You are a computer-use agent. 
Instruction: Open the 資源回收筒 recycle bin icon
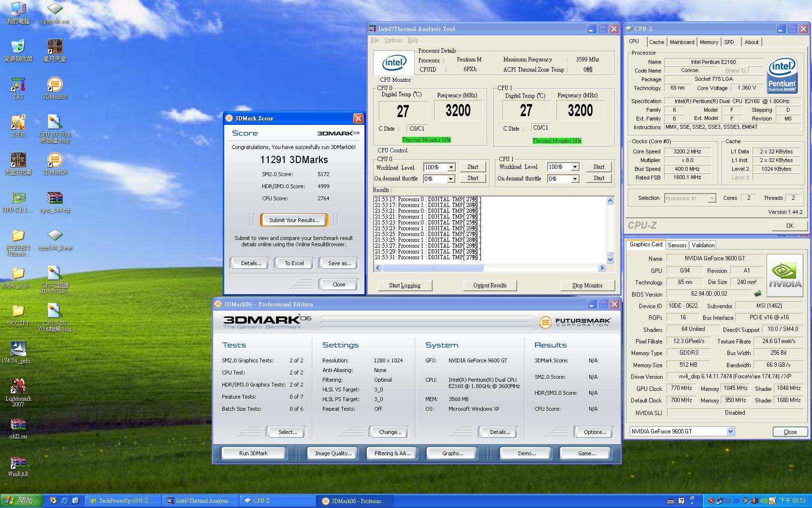point(18,51)
